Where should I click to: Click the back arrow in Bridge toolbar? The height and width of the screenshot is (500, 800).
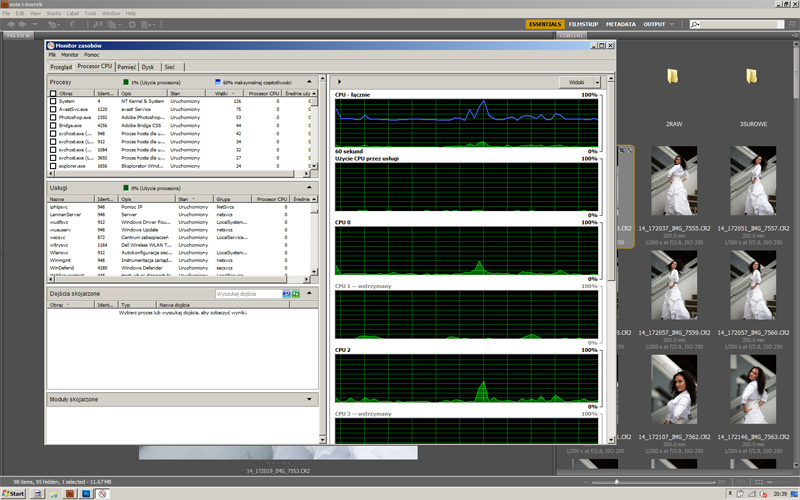[9, 23]
